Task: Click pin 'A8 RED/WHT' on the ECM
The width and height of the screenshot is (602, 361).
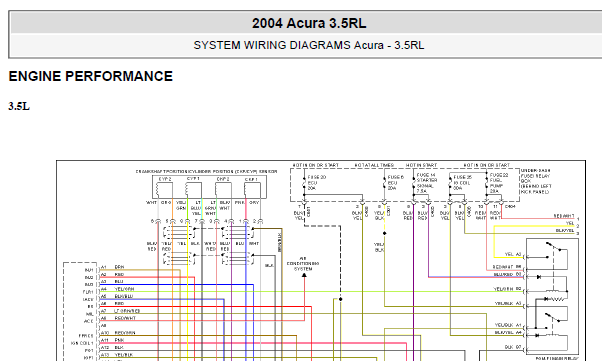Action: pos(119,318)
